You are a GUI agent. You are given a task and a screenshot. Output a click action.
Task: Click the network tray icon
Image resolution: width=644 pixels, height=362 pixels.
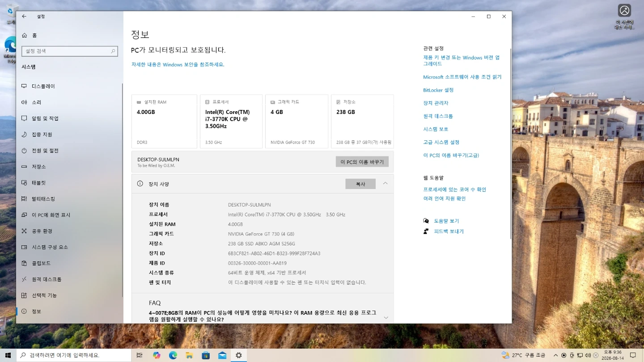(x=580, y=355)
